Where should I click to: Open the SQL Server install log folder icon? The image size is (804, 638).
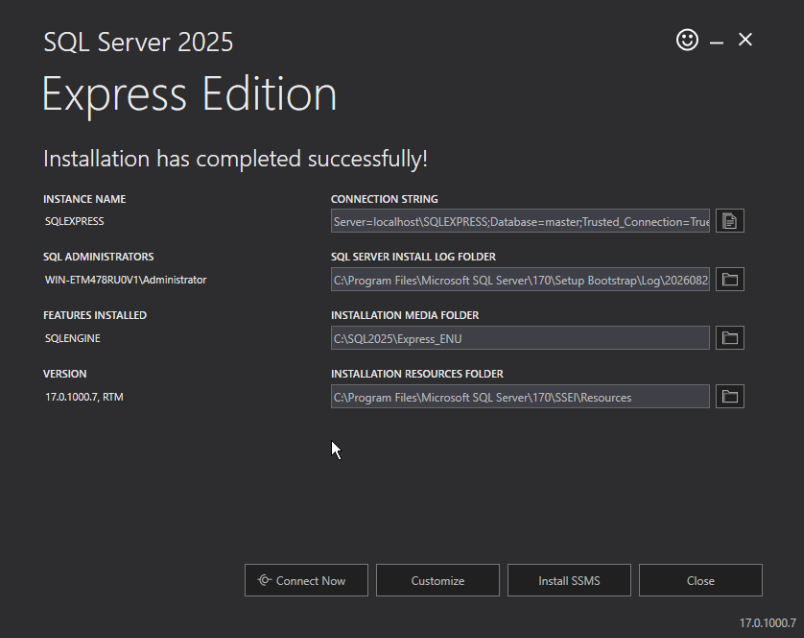pyautogui.click(x=730, y=280)
